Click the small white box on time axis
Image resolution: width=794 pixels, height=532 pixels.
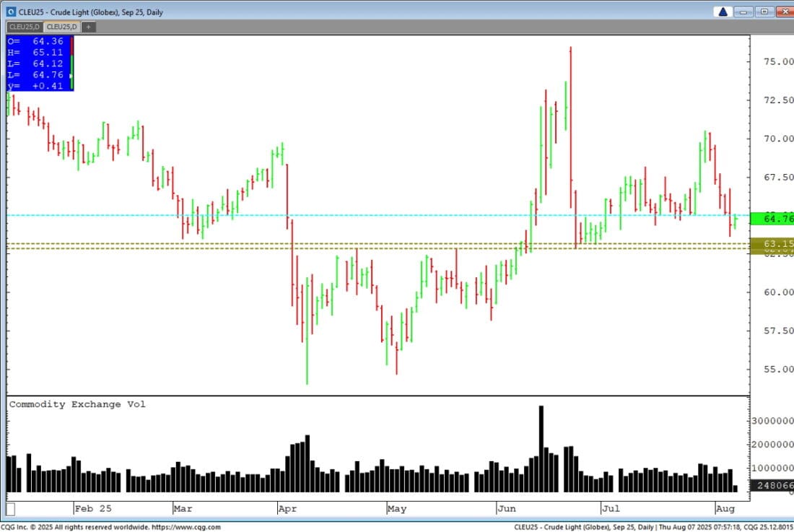(11, 508)
